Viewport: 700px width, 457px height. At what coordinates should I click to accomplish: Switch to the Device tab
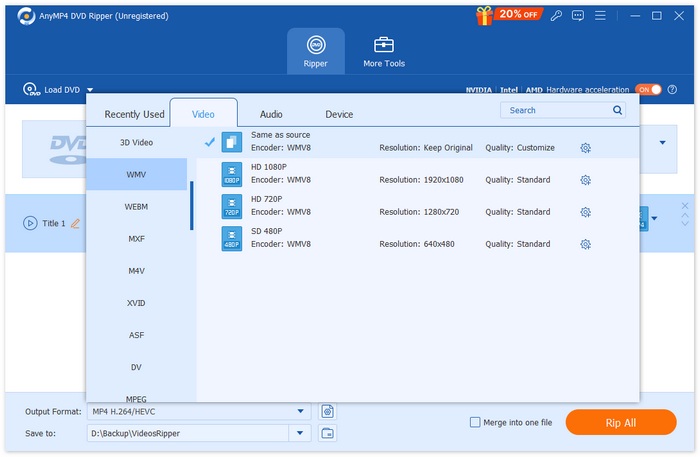[339, 114]
